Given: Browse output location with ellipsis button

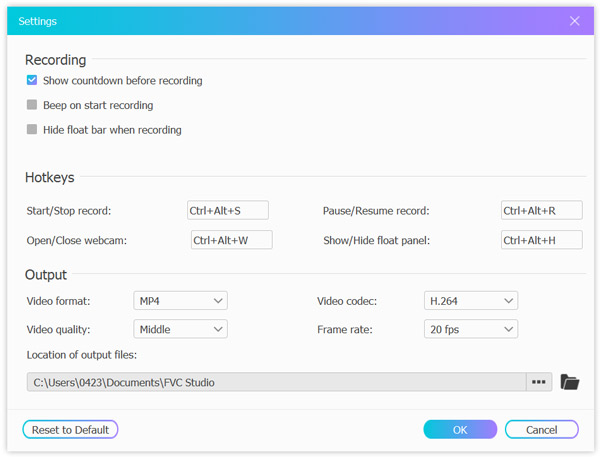Looking at the screenshot, I should [538, 382].
